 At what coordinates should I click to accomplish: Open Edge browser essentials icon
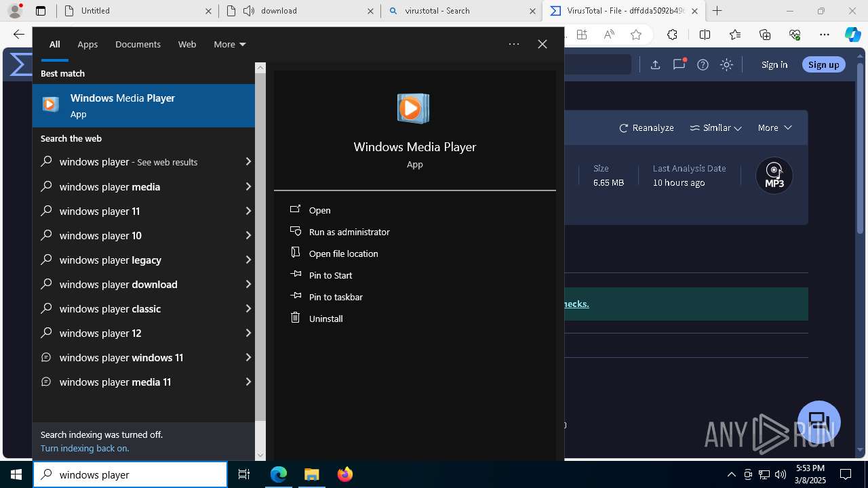(795, 35)
